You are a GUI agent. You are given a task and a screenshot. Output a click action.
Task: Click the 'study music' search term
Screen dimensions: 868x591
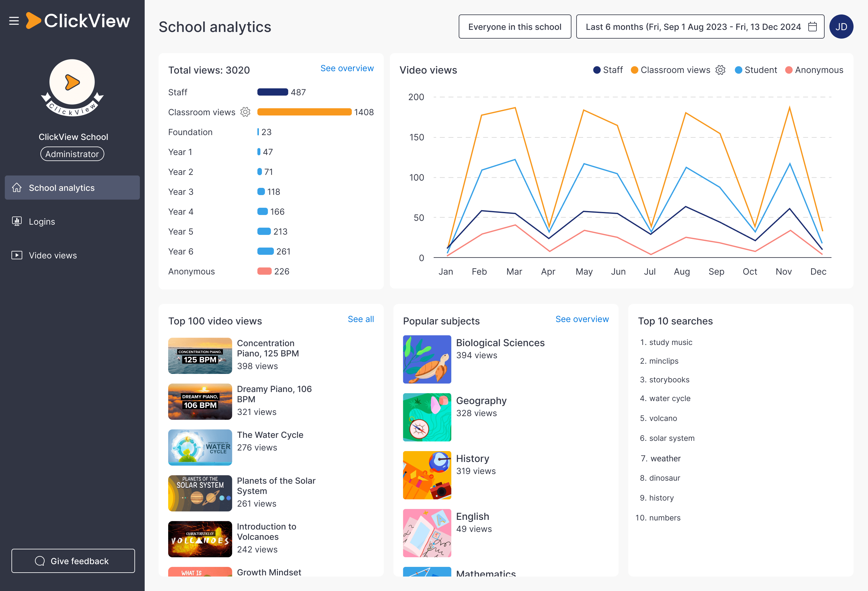point(670,342)
